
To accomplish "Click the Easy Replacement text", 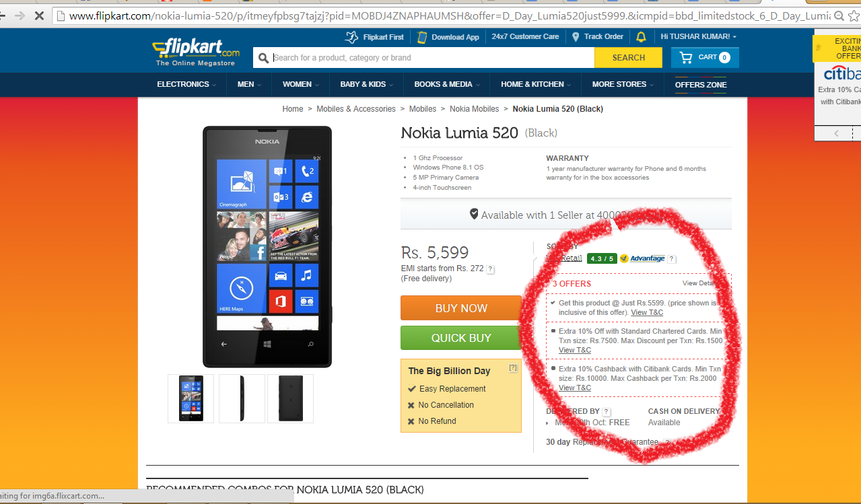I will pos(452,389).
